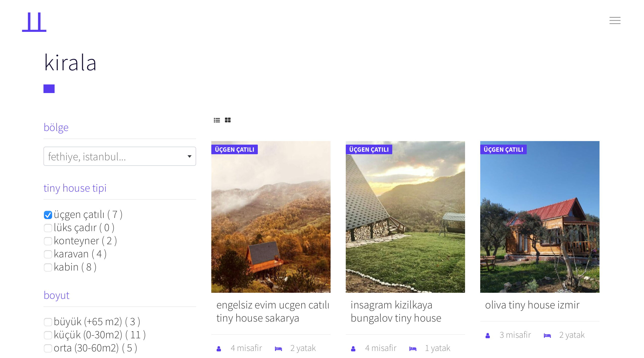Click the bed icon next to 2 yatak
This screenshot has height=358, width=644.
point(278,348)
